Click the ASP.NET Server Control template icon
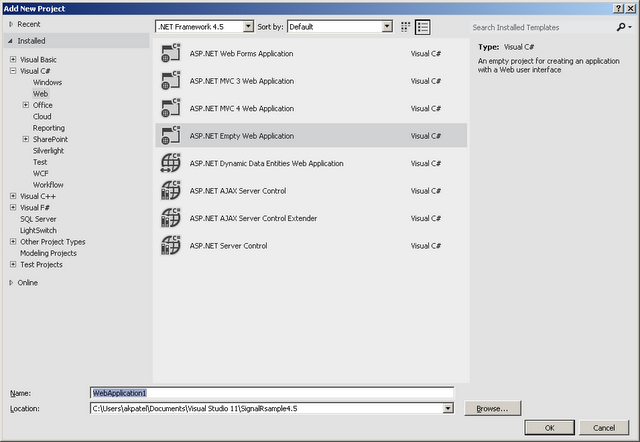This screenshot has height=442, width=640. 171,245
